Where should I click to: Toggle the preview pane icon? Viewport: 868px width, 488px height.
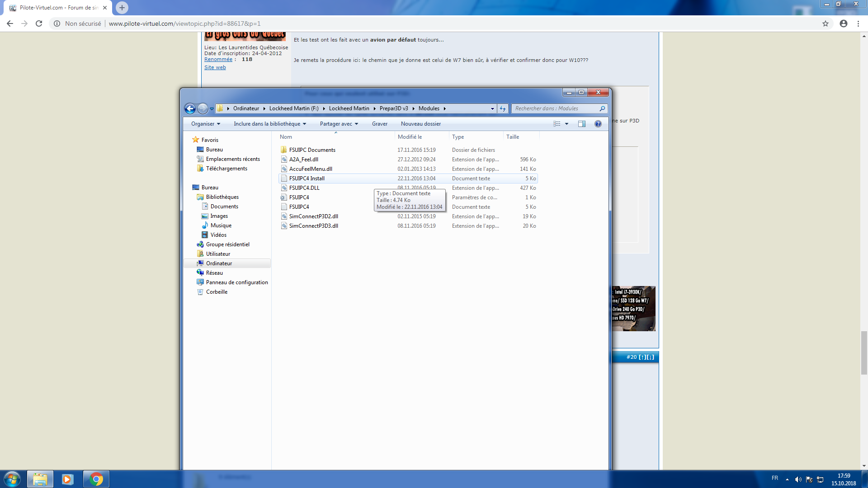(x=582, y=124)
